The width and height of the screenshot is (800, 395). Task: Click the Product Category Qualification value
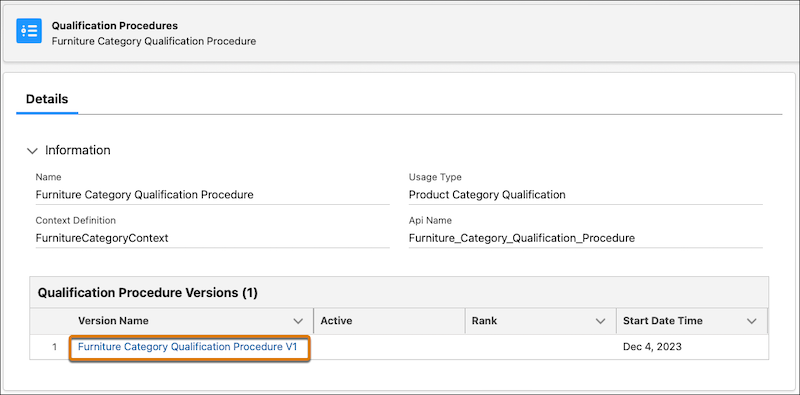(487, 194)
